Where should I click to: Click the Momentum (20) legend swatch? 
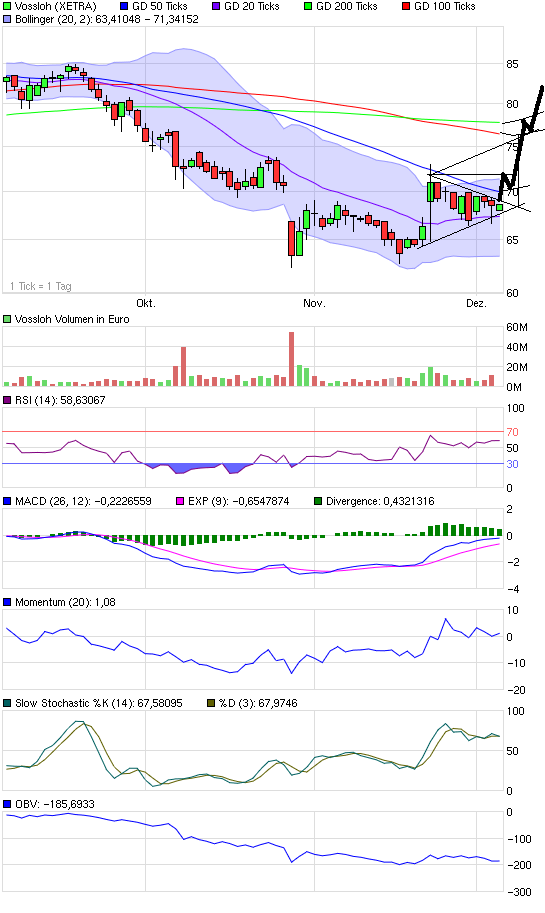(x=7, y=602)
